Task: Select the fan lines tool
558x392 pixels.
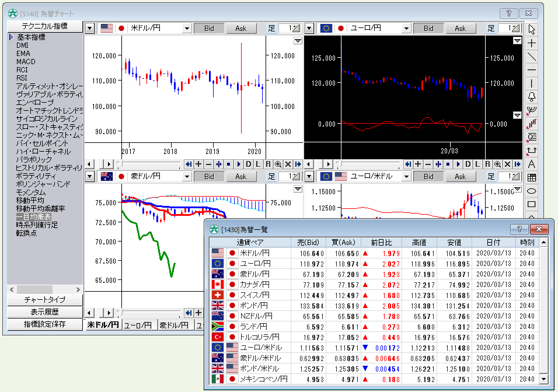Action: coord(532,110)
